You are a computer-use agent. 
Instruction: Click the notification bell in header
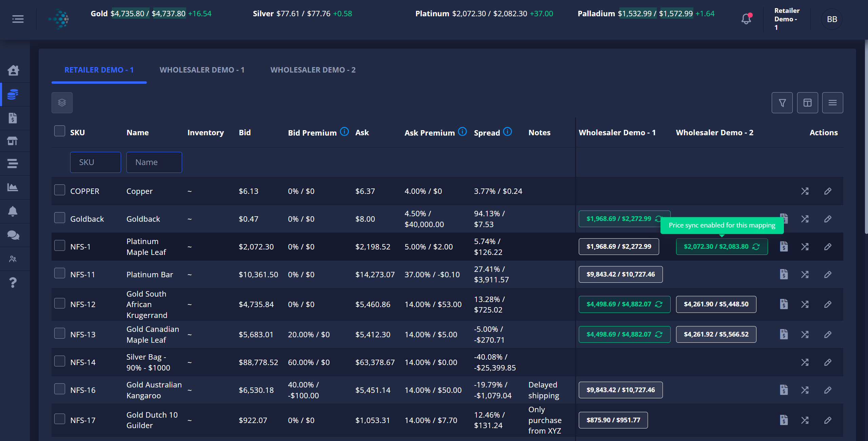[746, 19]
